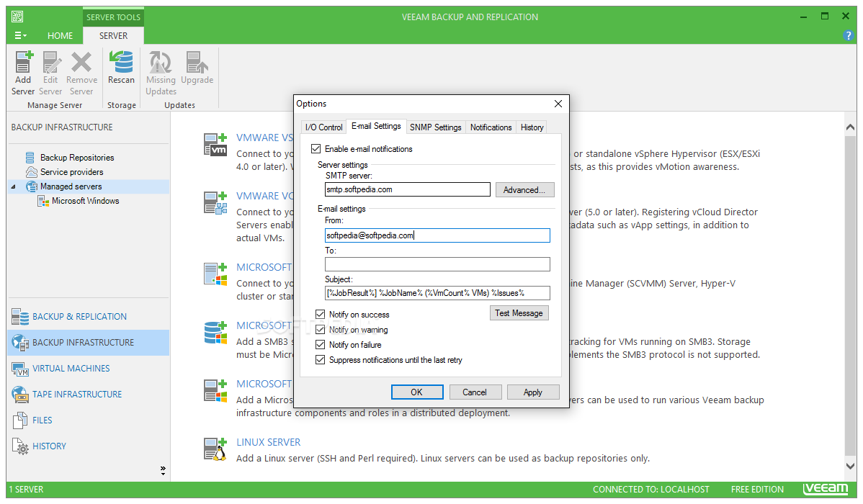Click the Microsoft Hyper-V server icon
Image resolution: width=863 pixels, height=504 pixels.
215,274
